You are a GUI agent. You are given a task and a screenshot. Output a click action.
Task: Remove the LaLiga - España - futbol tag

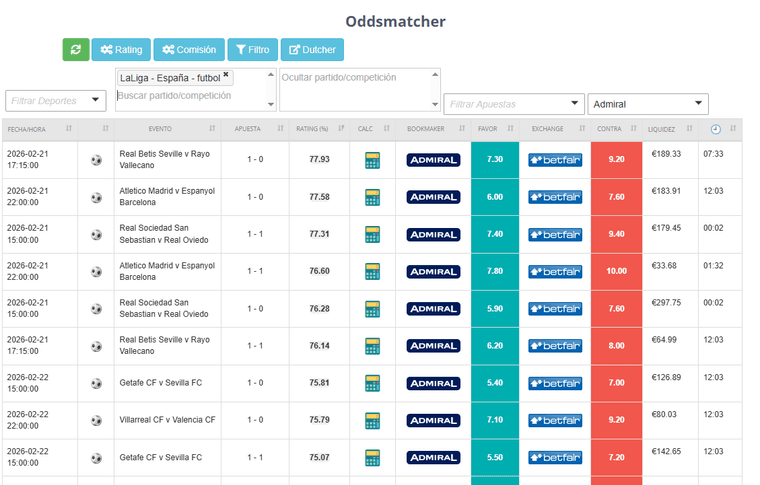(x=226, y=75)
